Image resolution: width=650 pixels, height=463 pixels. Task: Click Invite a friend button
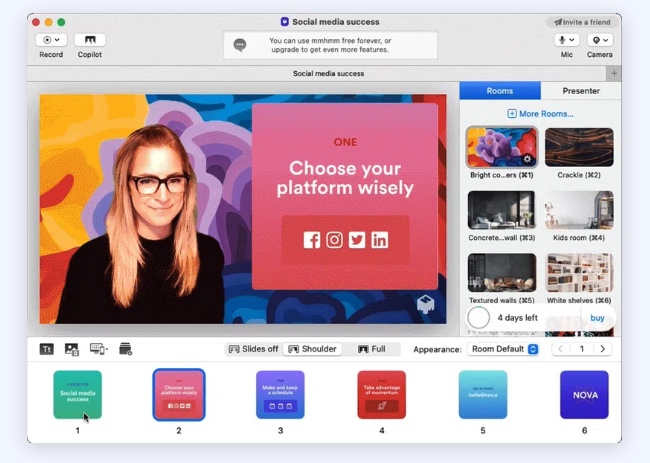(582, 22)
